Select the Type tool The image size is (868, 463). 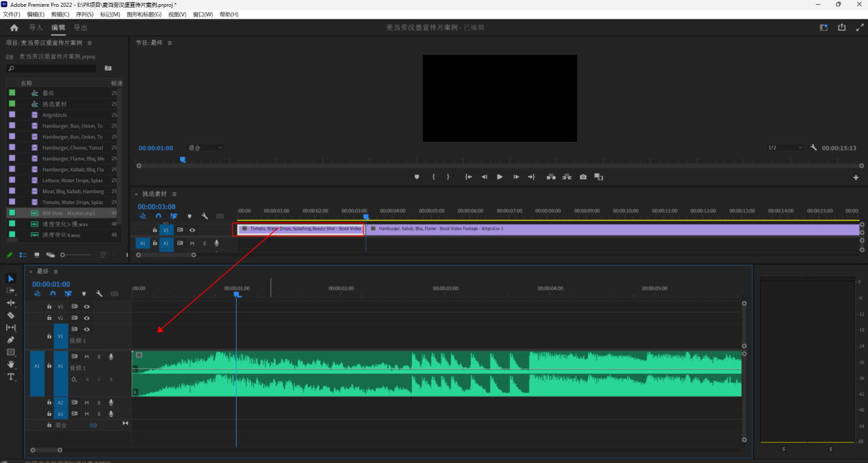(x=11, y=377)
